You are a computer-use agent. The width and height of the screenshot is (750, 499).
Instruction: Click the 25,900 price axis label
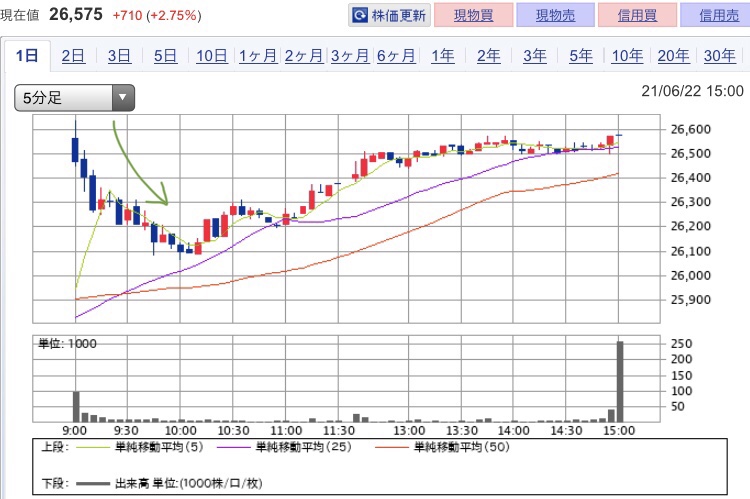691,300
